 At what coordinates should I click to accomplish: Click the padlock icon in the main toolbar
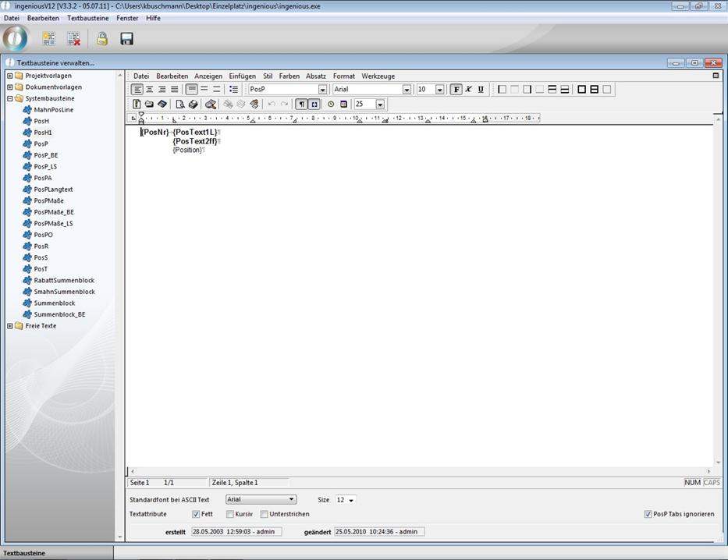[x=102, y=39]
